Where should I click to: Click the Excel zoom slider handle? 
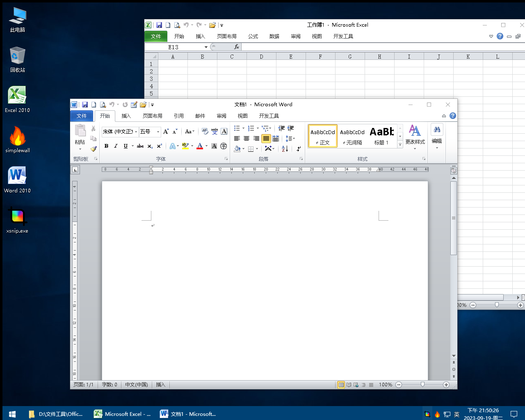click(497, 305)
